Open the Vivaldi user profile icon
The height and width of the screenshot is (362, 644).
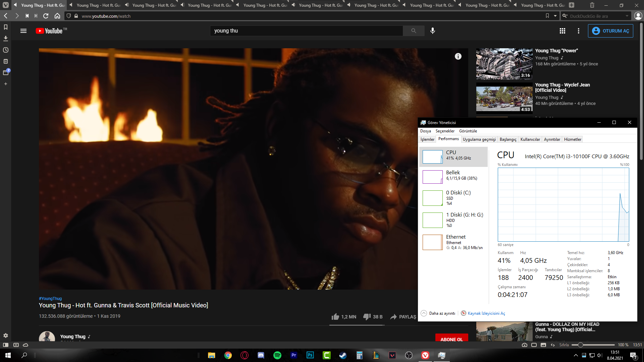click(x=638, y=16)
